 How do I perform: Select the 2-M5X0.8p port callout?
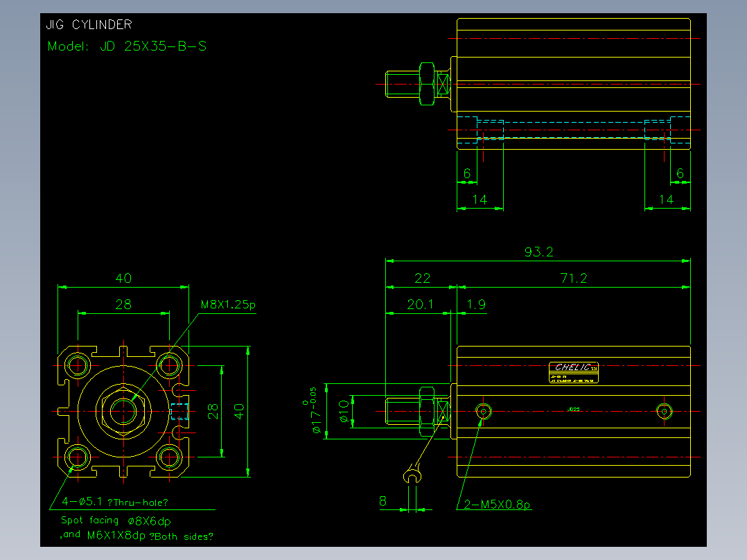point(498,505)
